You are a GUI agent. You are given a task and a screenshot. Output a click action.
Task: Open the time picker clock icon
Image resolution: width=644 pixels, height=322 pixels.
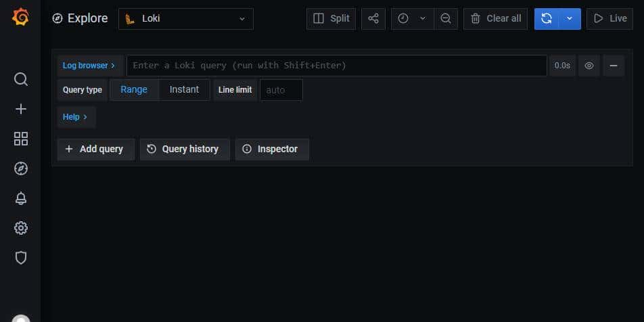point(403,19)
